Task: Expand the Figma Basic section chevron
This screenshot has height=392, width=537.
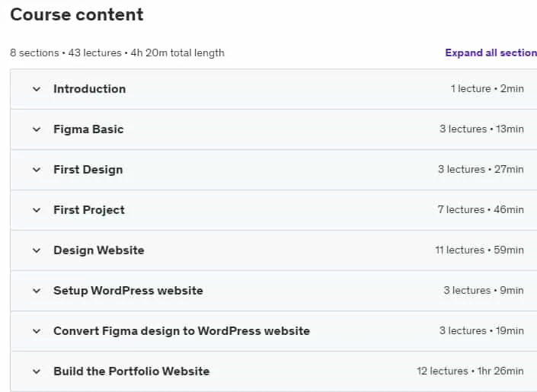Action: [x=37, y=129]
